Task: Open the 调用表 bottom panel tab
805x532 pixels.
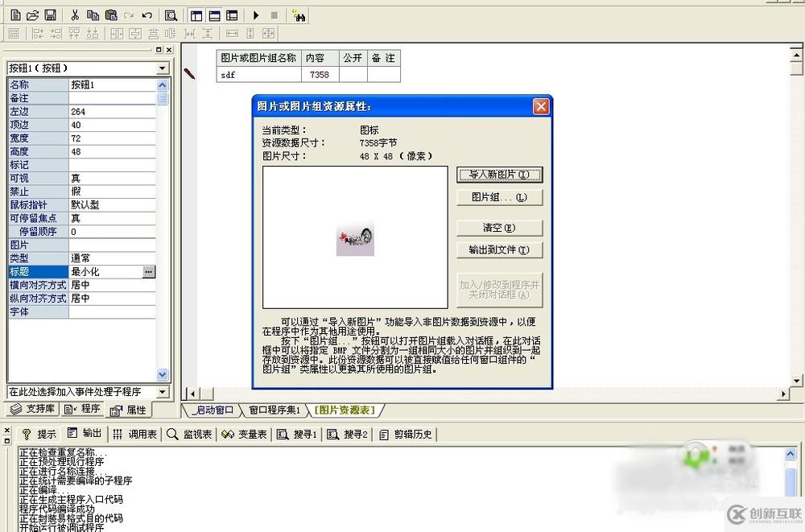Action: click(135, 435)
